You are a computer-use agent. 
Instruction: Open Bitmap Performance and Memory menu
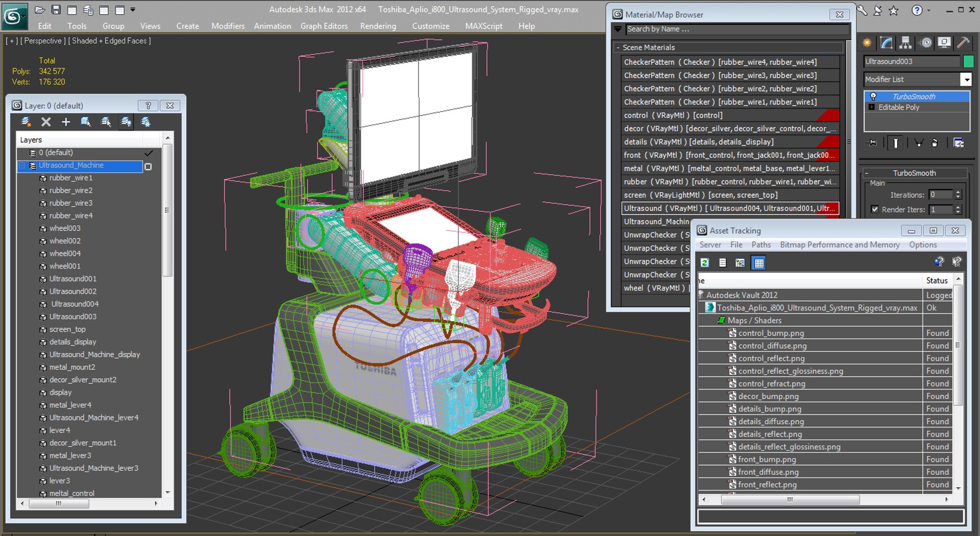[840, 245]
